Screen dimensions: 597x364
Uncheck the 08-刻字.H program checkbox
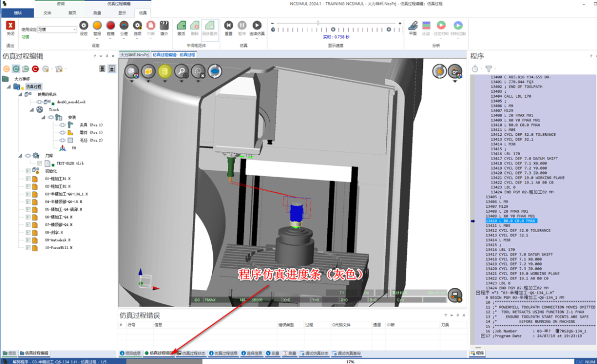pyautogui.click(x=28, y=233)
